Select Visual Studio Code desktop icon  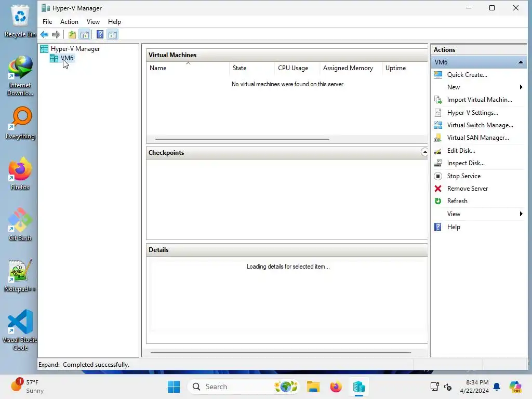20,330
